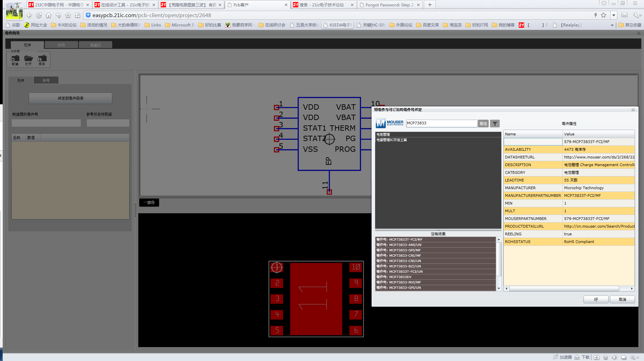Screen dimensions: 644x361
Task: Click the user avatar picture
Action: pyautogui.click(x=14, y=11)
